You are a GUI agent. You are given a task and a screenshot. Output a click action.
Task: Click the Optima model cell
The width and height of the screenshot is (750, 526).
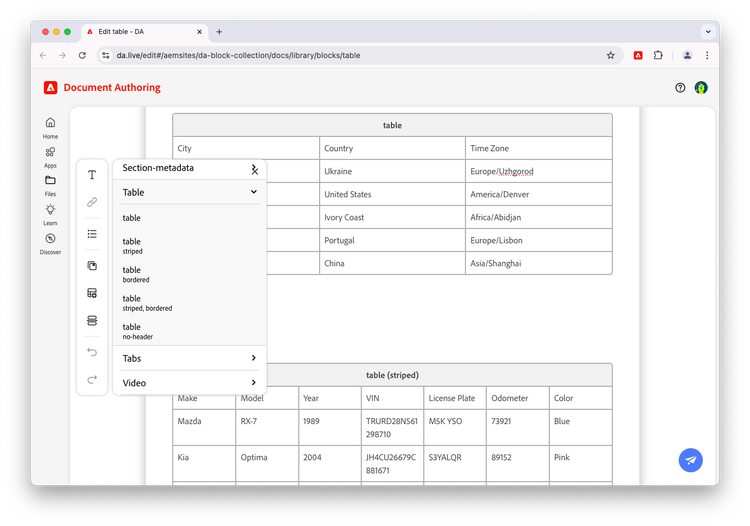pyautogui.click(x=267, y=464)
